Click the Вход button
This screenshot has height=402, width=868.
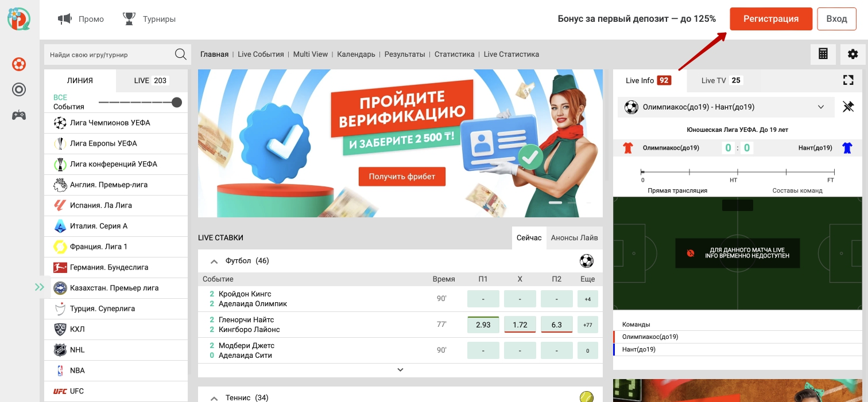(837, 19)
